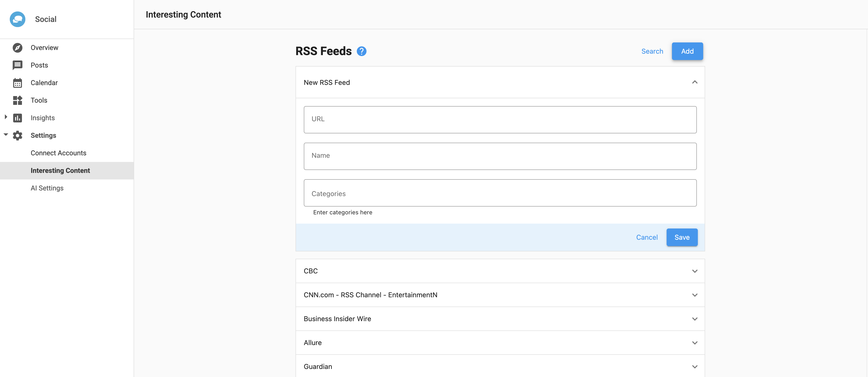This screenshot has height=377, width=868.
Task: Click the Insights bar chart icon
Action: point(18,118)
